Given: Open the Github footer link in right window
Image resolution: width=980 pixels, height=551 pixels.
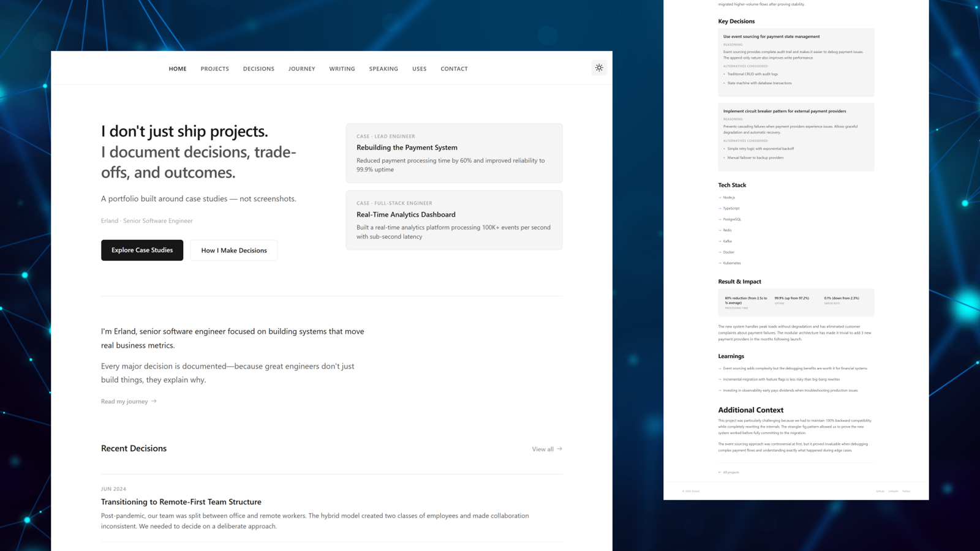Looking at the screenshot, I should [880, 491].
